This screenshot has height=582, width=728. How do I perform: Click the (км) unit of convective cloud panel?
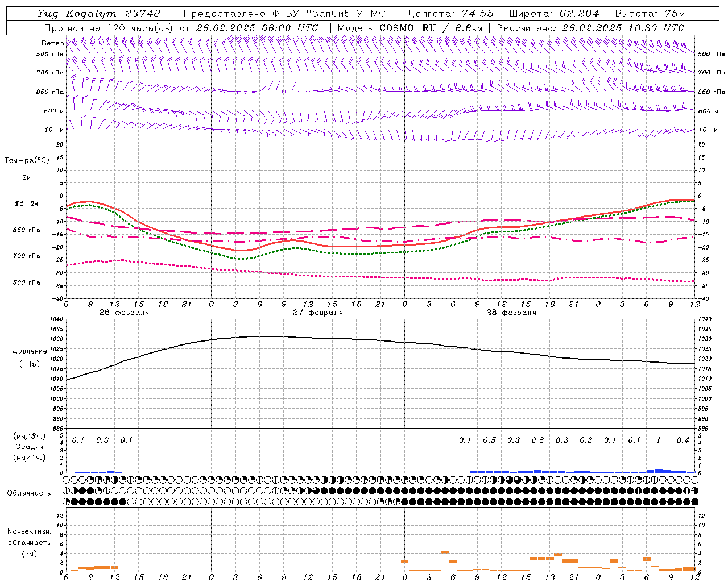(x=30, y=554)
